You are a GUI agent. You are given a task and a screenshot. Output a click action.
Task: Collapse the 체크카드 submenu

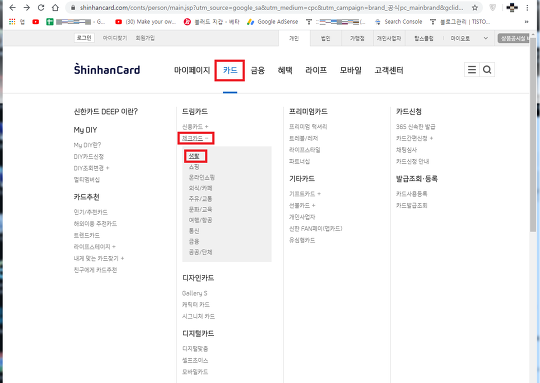click(196, 138)
